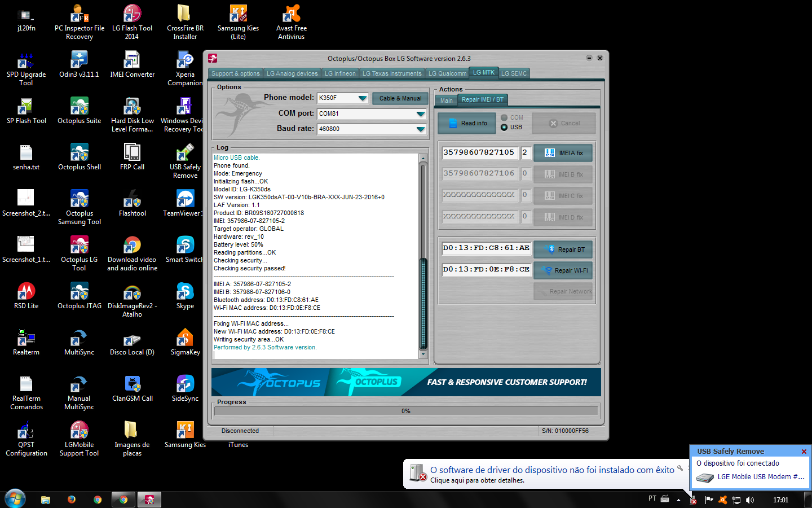
Task: Open the LGMobile Support Tool desktop icon
Action: [x=79, y=439]
